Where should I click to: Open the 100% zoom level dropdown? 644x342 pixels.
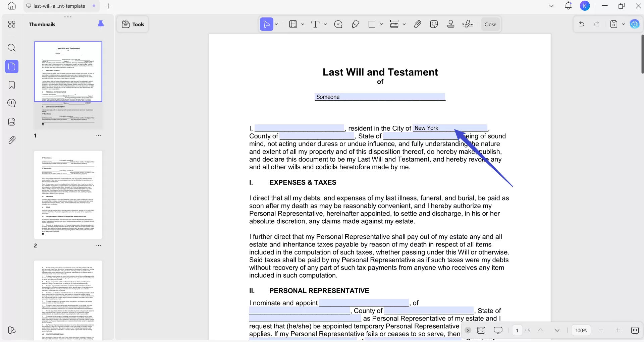coord(581,331)
